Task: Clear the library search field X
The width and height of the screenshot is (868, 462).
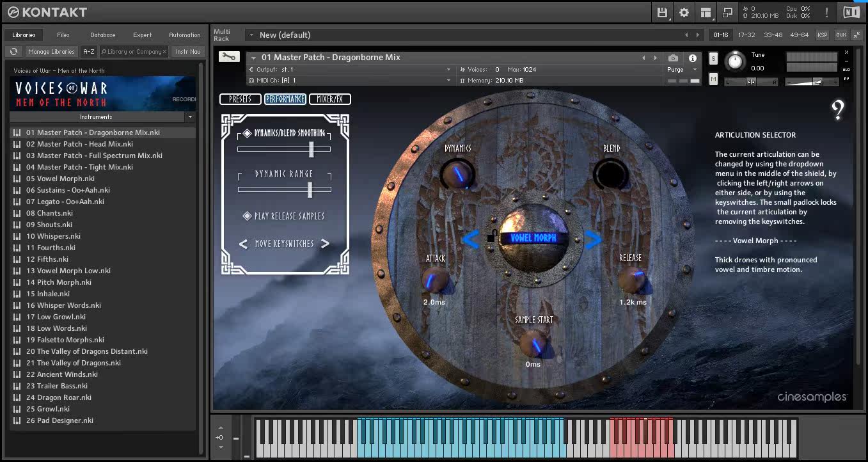Action: (x=165, y=52)
